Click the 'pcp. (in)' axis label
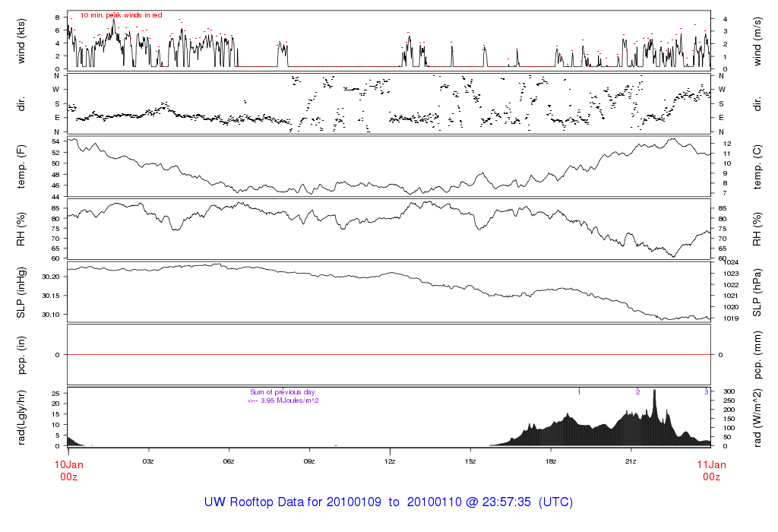This screenshot has height=532, width=778. tap(21, 354)
